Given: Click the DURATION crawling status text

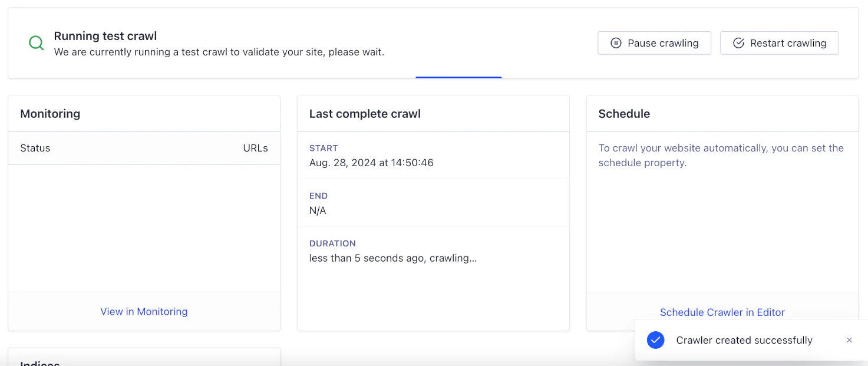Looking at the screenshot, I should click(394, 258).
